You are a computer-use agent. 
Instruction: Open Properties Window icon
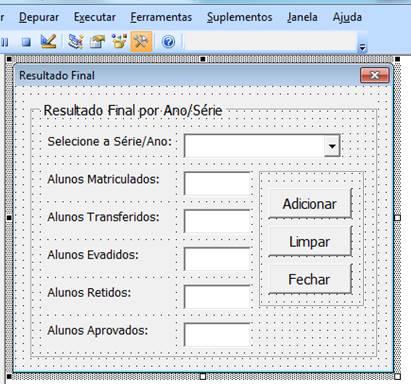click(97, 42)
